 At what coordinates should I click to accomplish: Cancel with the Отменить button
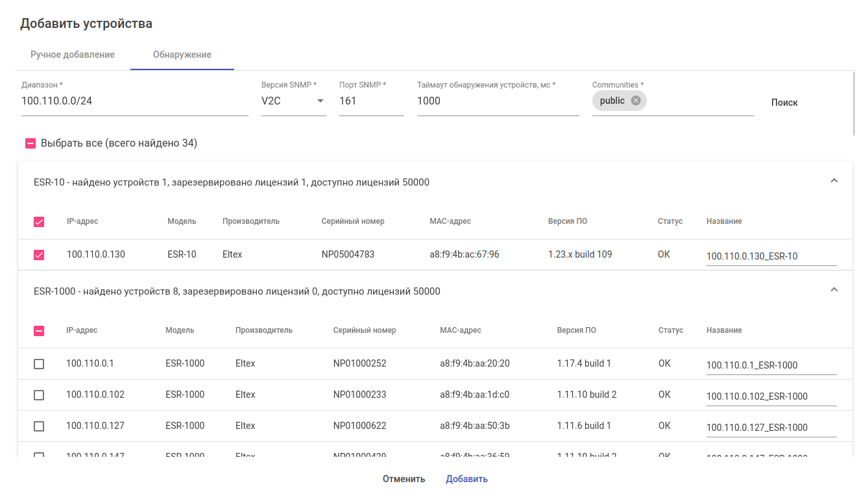(404, 479)
